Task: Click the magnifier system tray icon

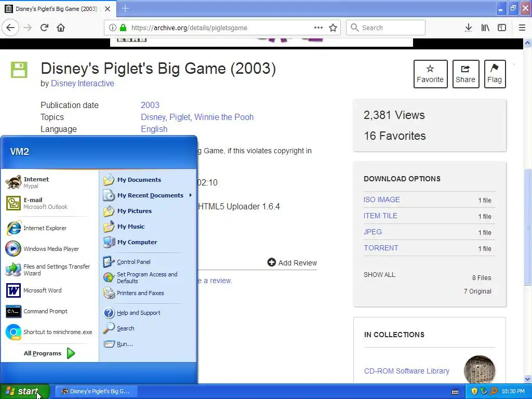Action: coord(494,391)
